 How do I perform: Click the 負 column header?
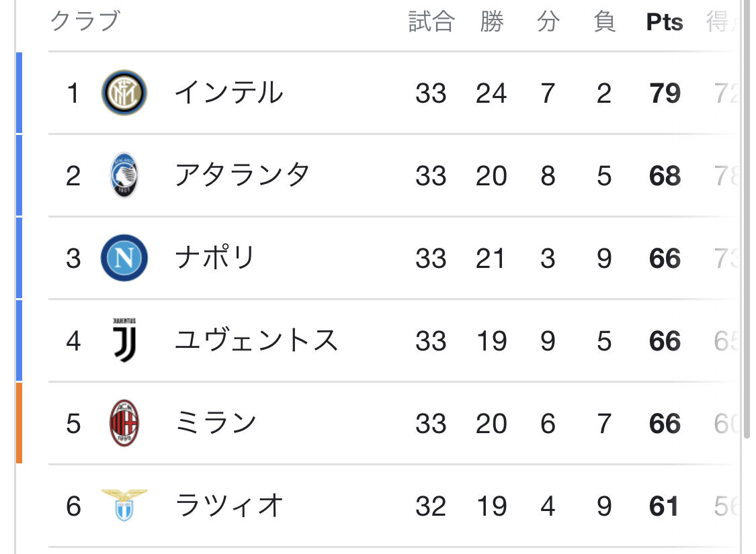604,21
